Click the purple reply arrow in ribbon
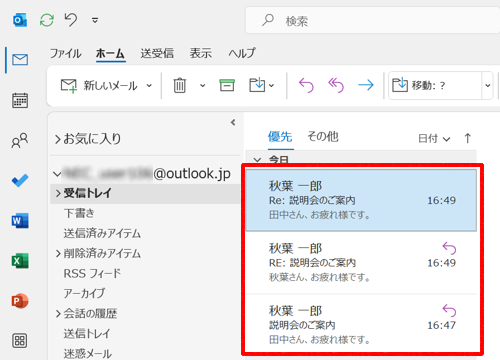The image size is (500, 360). click(306, 85)
